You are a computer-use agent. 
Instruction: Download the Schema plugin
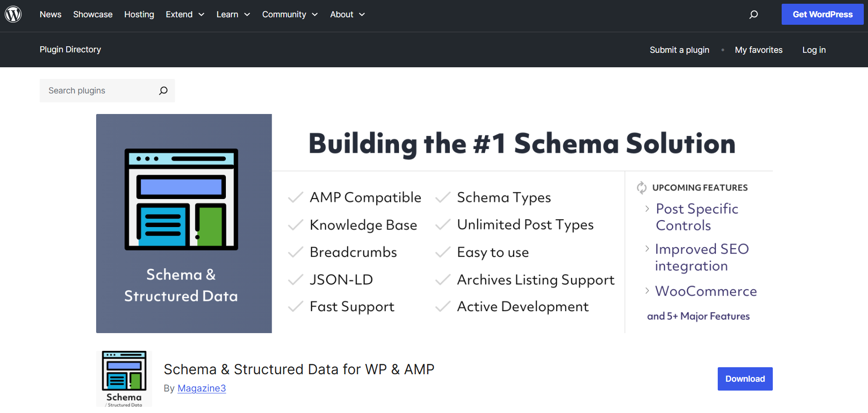coord(745,379)
